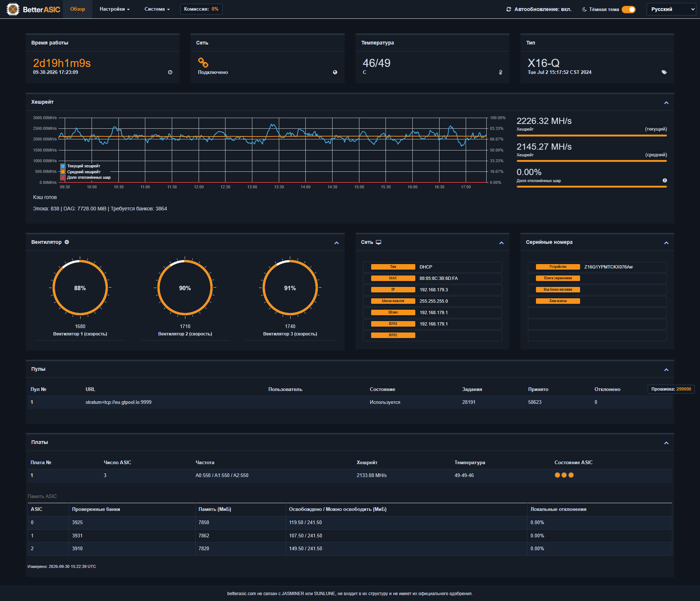The image size is (700, 601).
Task: Click frequency cell A0:550 / A1:550 / A2:550
Action: point(222,476)
